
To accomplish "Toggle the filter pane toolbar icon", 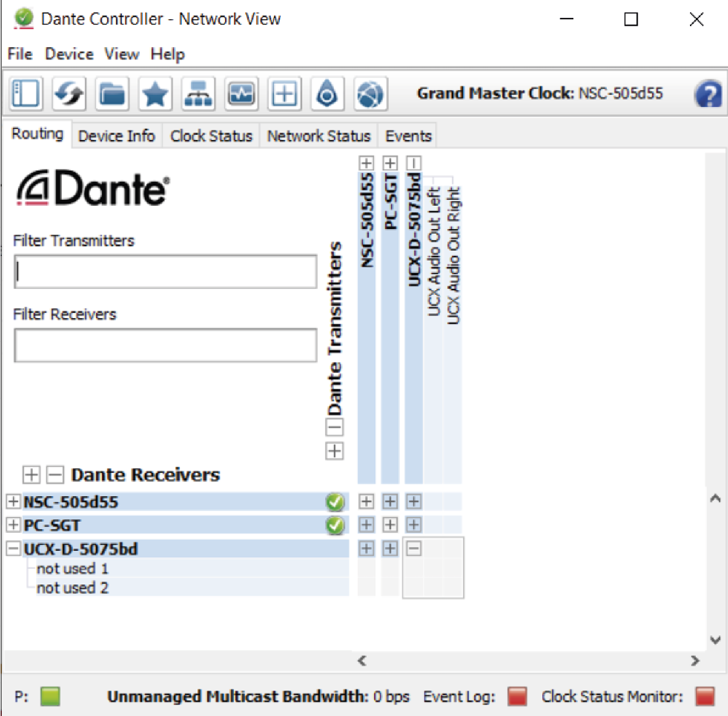I will pos(26,94).
